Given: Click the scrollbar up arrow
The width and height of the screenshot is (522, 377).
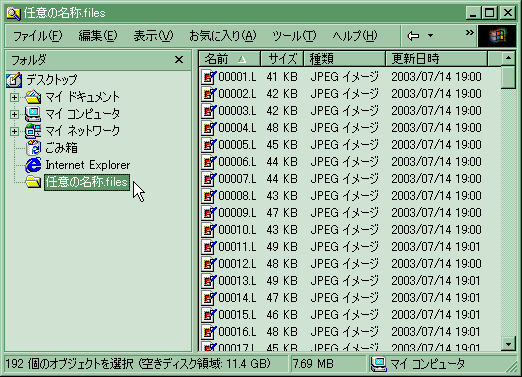Looking at the screenshot, I should point(508,58).
